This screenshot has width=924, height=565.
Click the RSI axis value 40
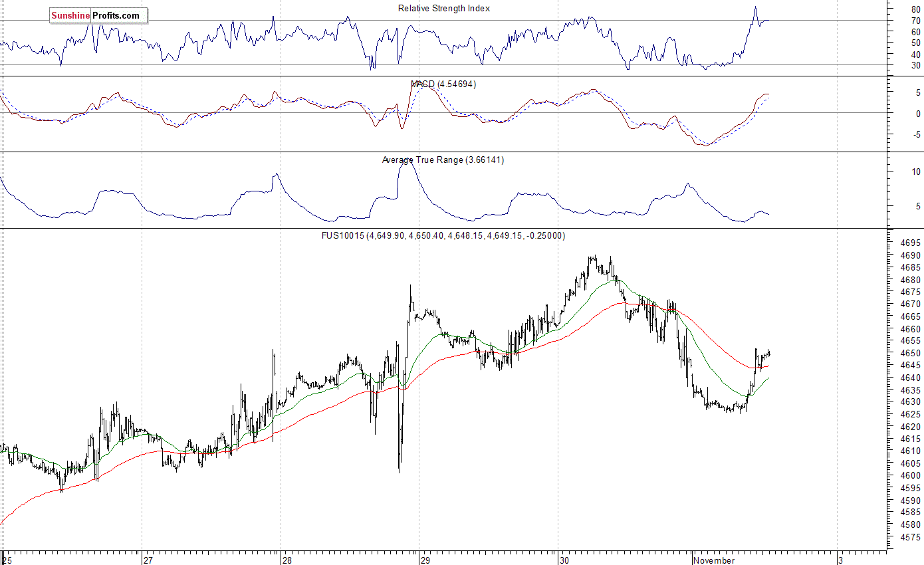pos(916,55)
